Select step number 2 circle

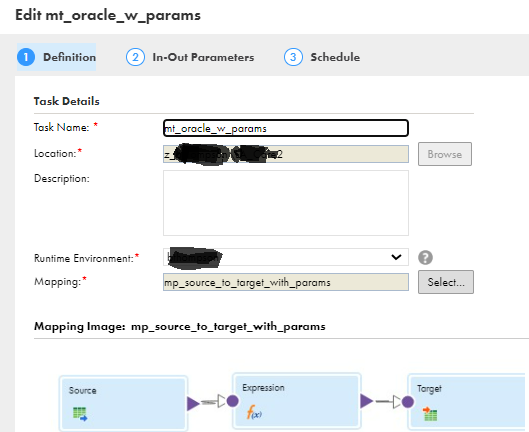[135, 57]
